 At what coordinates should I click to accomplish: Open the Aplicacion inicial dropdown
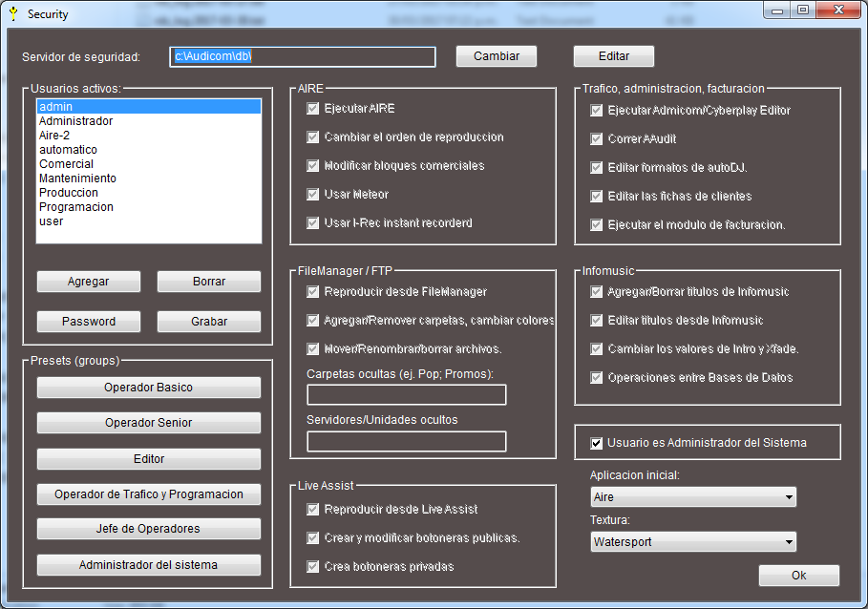[693, 496]
